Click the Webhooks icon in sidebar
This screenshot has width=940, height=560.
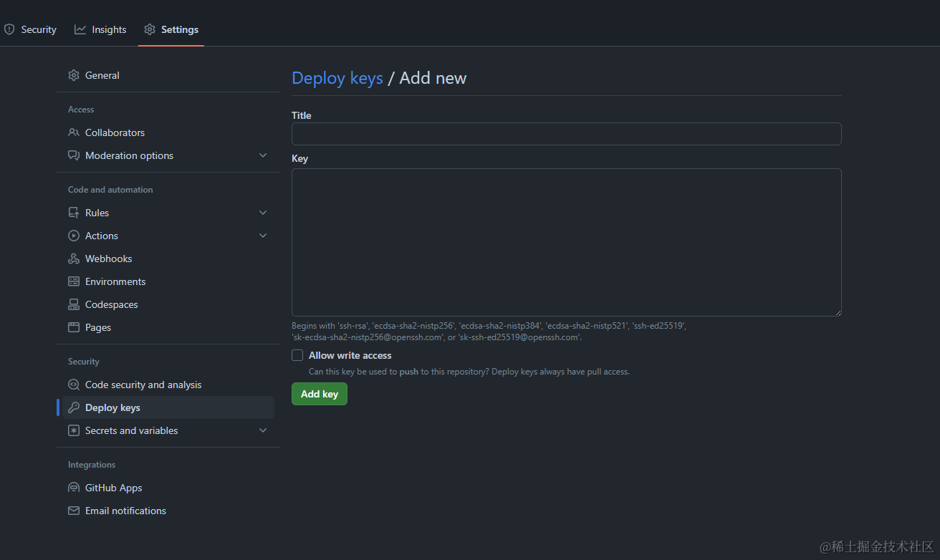(x=74, y=259)
